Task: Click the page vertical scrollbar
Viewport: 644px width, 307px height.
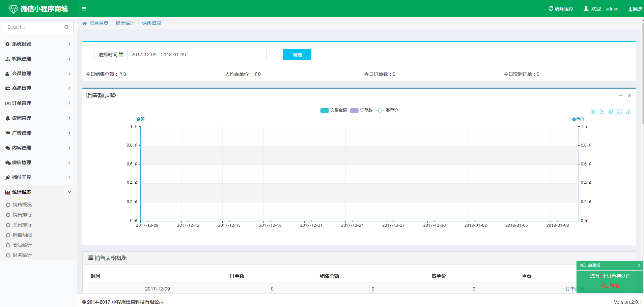Action: coord(643,73)
